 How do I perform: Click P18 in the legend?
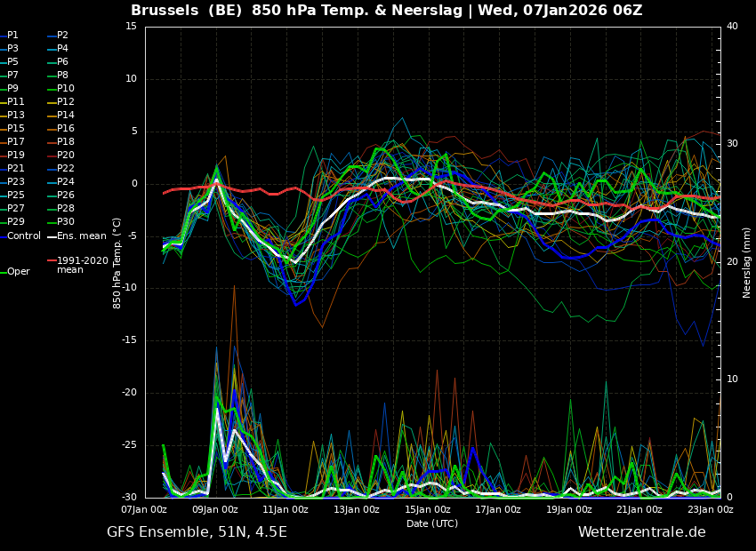pos(60,141)
